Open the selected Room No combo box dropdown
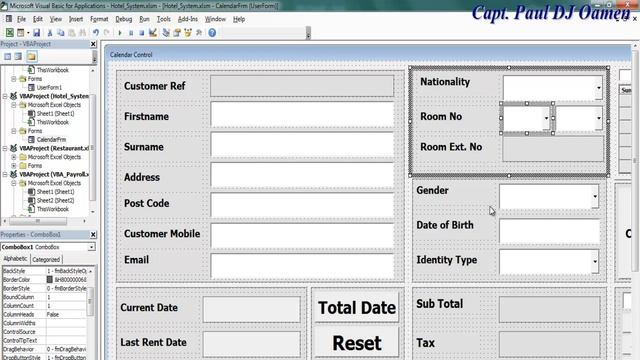This screenshot has height=360, width=640. point(546,118)
